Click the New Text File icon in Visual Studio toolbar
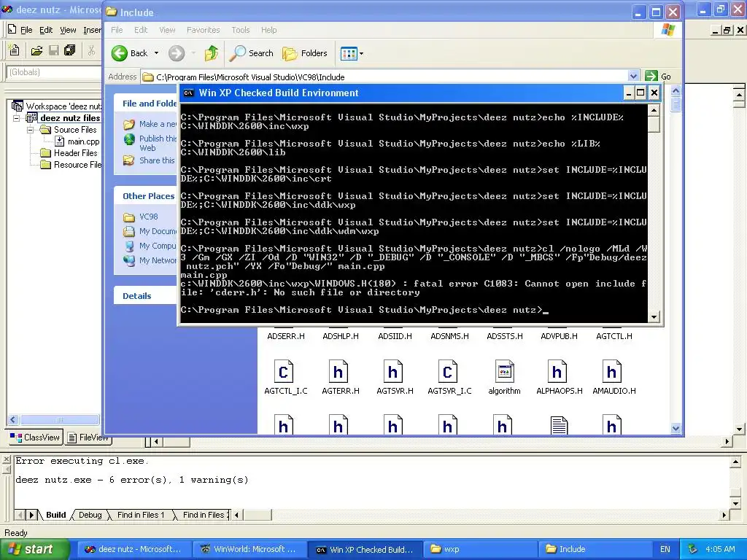The height and width of the screenshot is (560, 747). tap(15, 50)
